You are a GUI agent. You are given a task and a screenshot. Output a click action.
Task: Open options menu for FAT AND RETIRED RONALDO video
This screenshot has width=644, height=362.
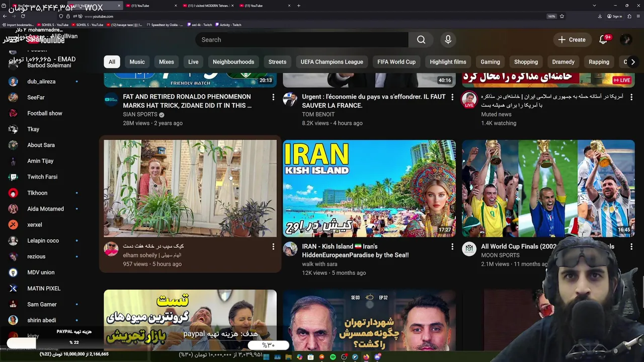point(273,97)
